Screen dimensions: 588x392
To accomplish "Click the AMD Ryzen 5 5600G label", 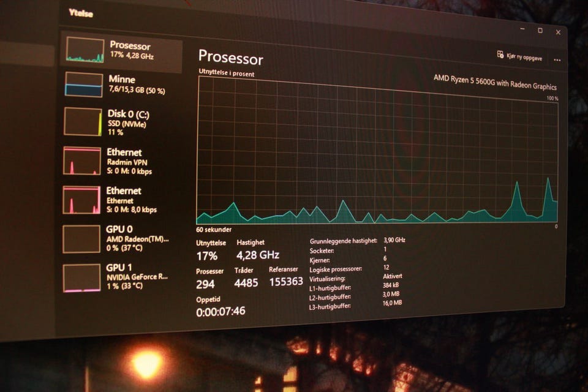I will tap(495, 82).
